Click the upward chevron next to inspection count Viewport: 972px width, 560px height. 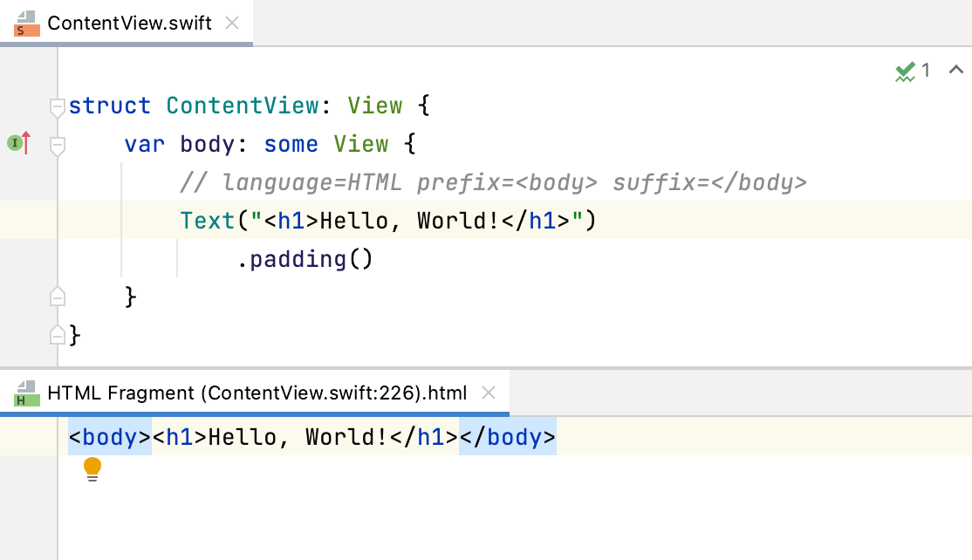pos(955,69)
